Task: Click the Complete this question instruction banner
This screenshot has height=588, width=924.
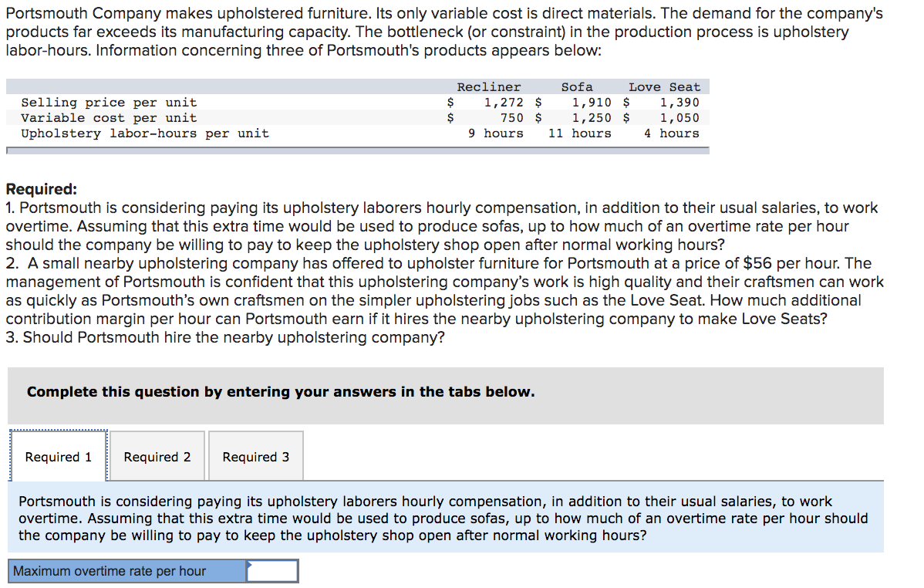Action: point(446,395)
